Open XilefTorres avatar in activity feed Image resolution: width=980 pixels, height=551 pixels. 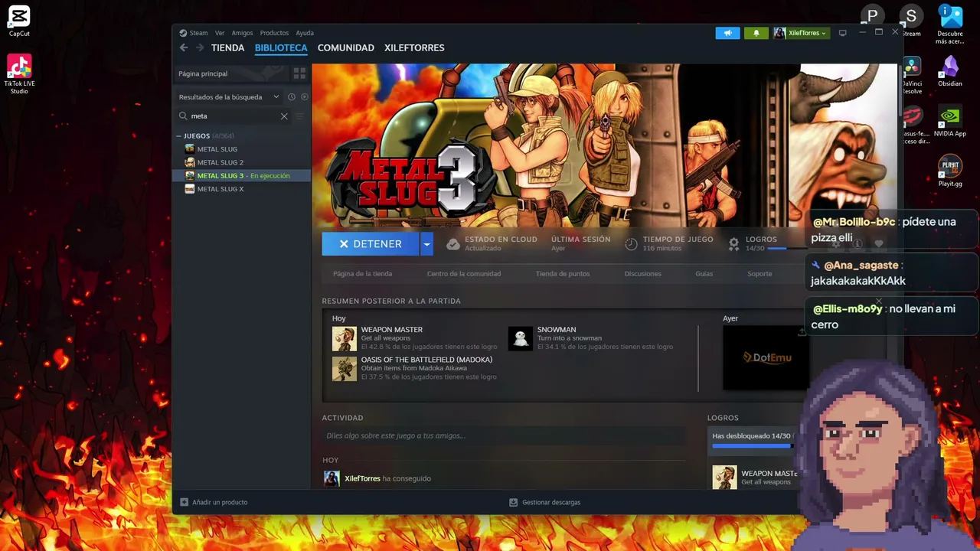tap(332, 478)
